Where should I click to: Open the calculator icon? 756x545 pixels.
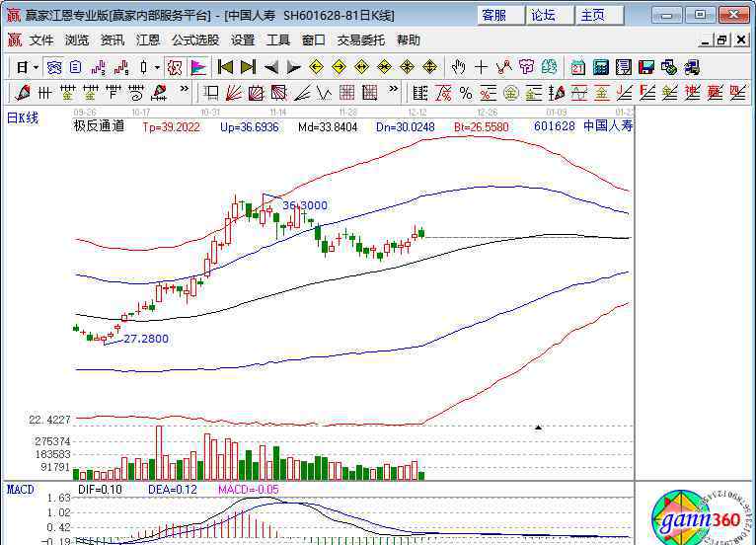[600, 67]
